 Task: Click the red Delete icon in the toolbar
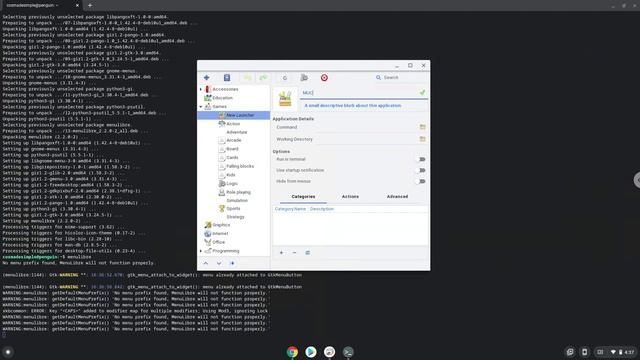pyautogui.click(x=324, y=78)
